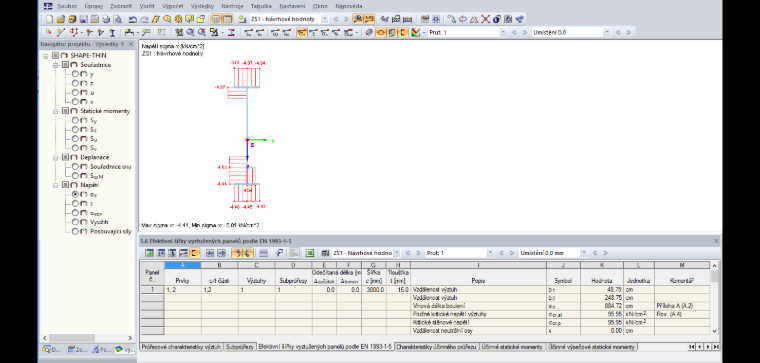760x363 pixels.
Task: Toggle the highlighted σx stress toolbar button
Action: click(x=301, y=32)
